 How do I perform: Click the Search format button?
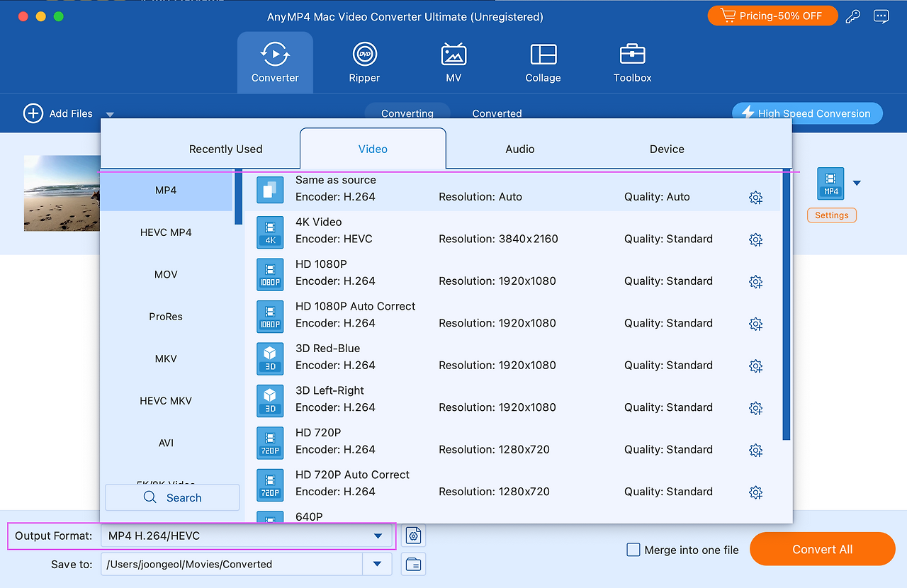(172, 497)
